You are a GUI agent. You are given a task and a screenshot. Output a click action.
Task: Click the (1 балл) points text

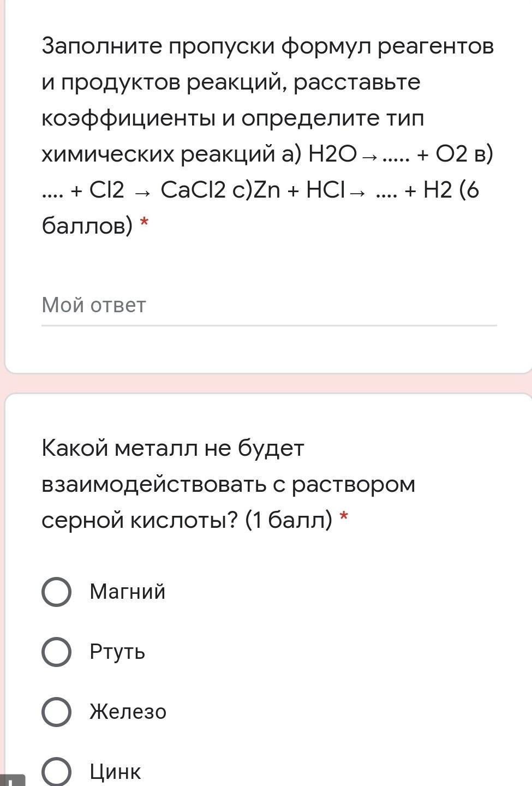pyautogui.click(x=289, y=520)
